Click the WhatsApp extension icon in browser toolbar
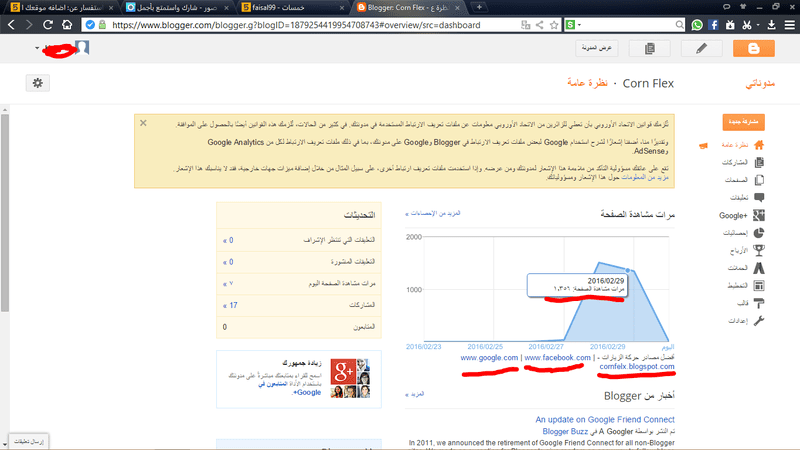Image resolution: width=800 pixels, height=450 pixels. pyautogui.click(x=696, y=25)
